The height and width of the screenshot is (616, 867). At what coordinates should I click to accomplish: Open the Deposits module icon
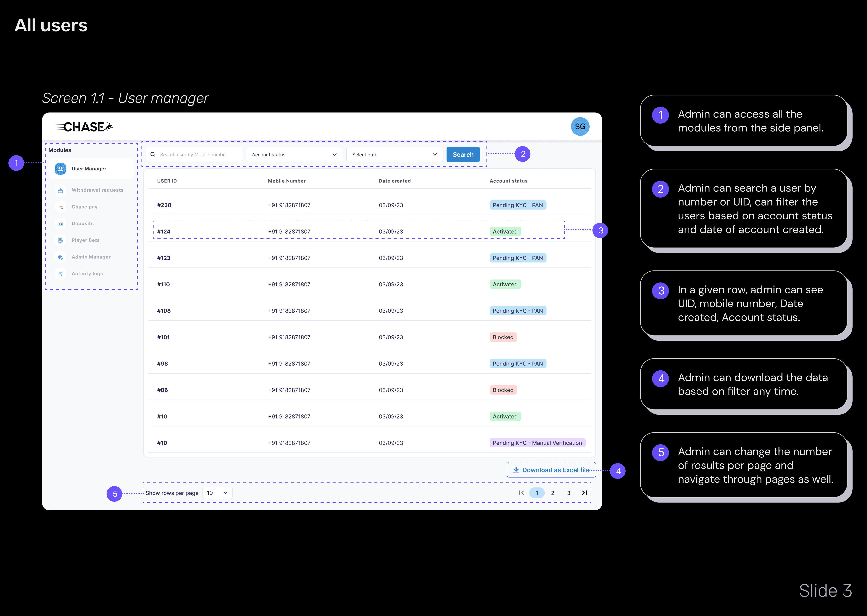click(60, 224)
